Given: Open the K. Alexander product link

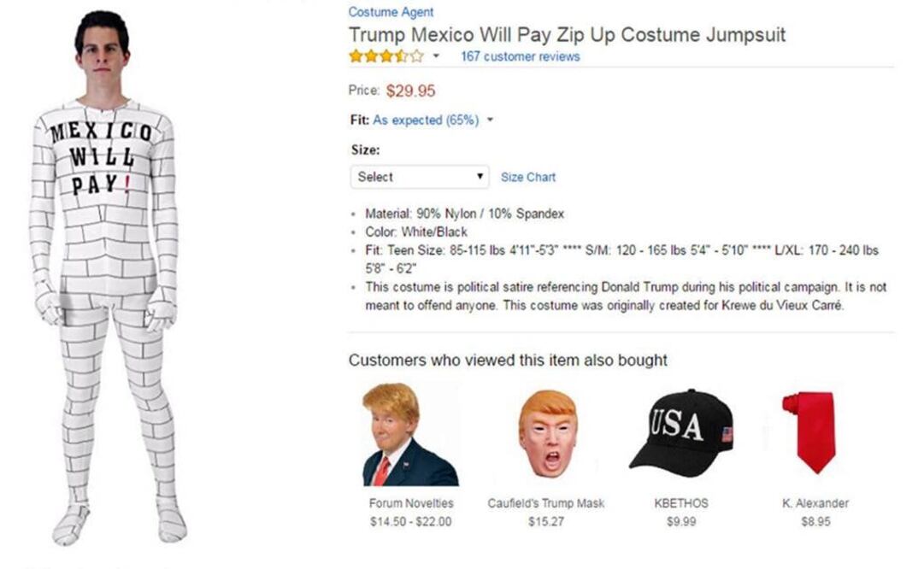Looking at the screenshot, I should [815, 503].
